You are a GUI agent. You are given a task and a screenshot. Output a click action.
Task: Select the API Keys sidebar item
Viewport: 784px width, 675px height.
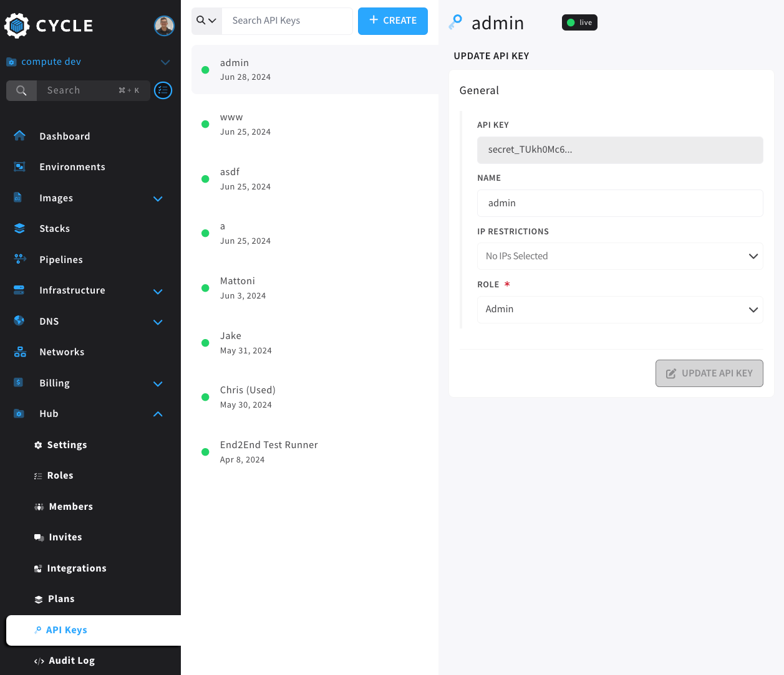click(94, 630)
